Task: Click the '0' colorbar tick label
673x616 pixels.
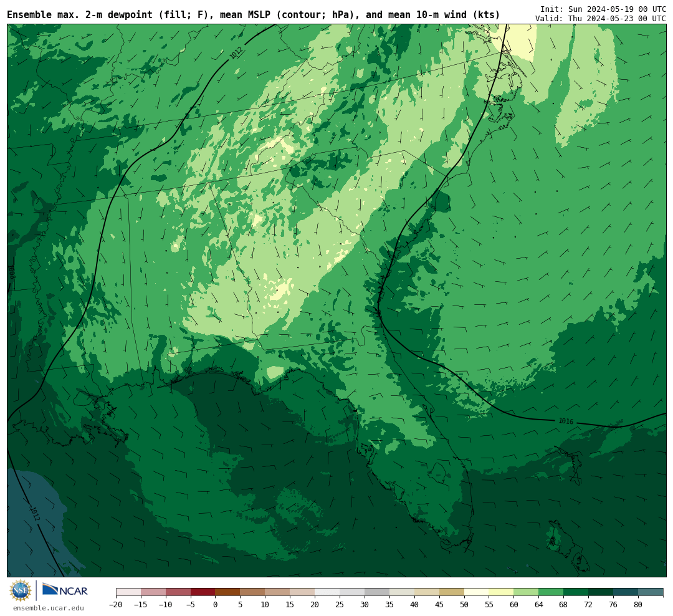Action: coord(216,604)
